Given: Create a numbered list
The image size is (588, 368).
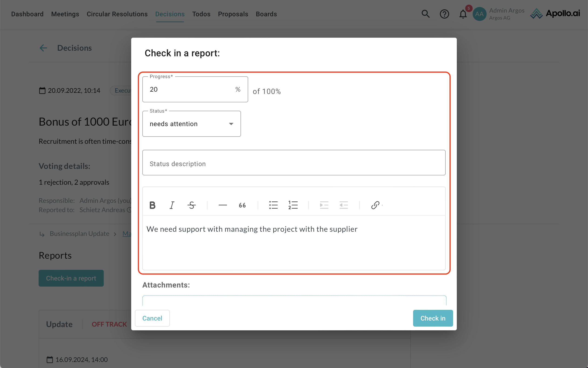Looking at the screenshot, I should 293,205.
